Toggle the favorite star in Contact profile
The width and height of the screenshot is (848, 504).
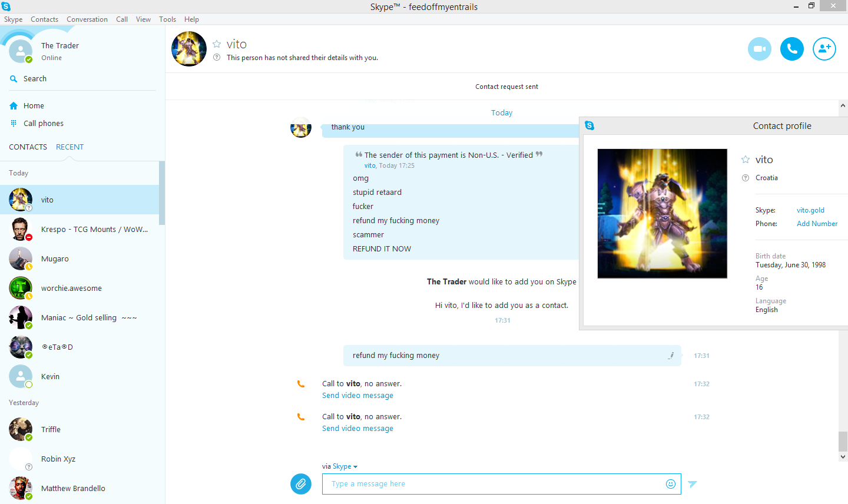(746, 160)
